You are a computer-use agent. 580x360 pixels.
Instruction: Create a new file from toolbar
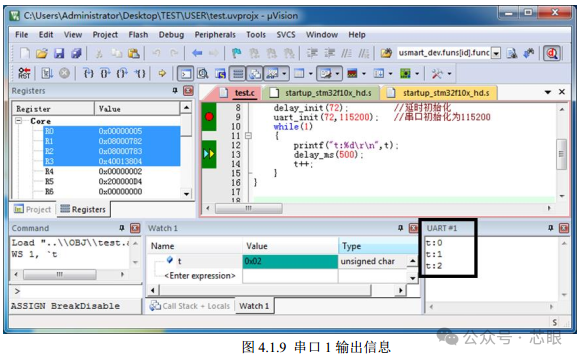coord(24,53)
